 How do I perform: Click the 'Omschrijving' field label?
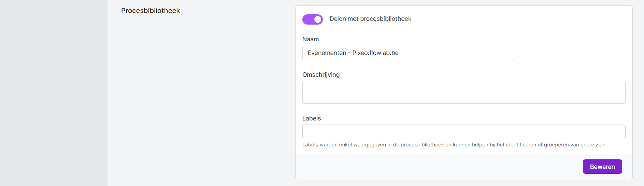click(321, 75)
